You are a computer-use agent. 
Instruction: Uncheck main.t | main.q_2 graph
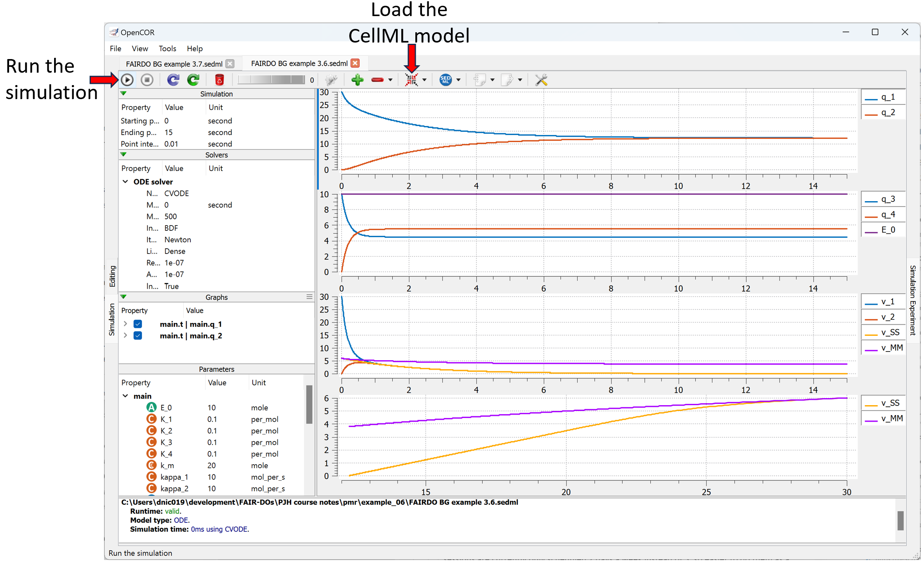[138, 336]
